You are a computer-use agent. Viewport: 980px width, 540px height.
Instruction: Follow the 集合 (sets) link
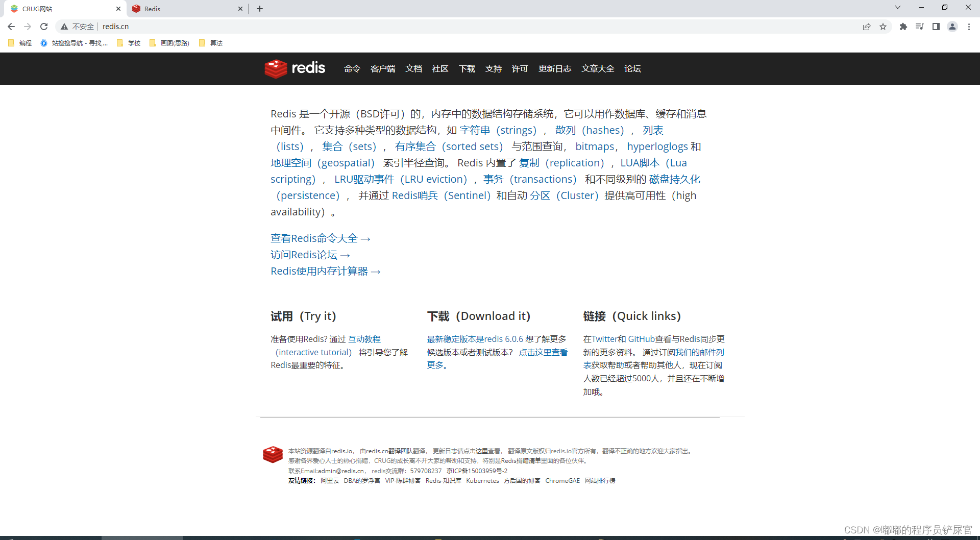pyautogui.click(x=349, y=146)
